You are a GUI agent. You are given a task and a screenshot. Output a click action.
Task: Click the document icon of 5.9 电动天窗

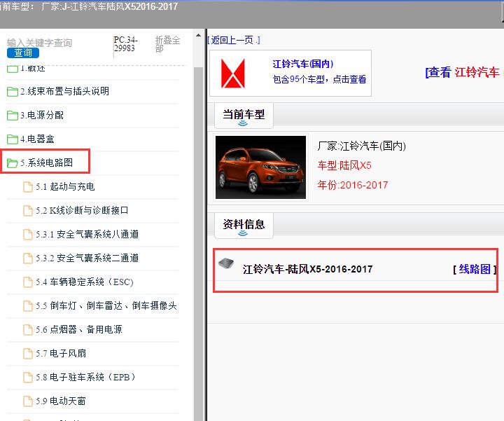coord(28,401)
